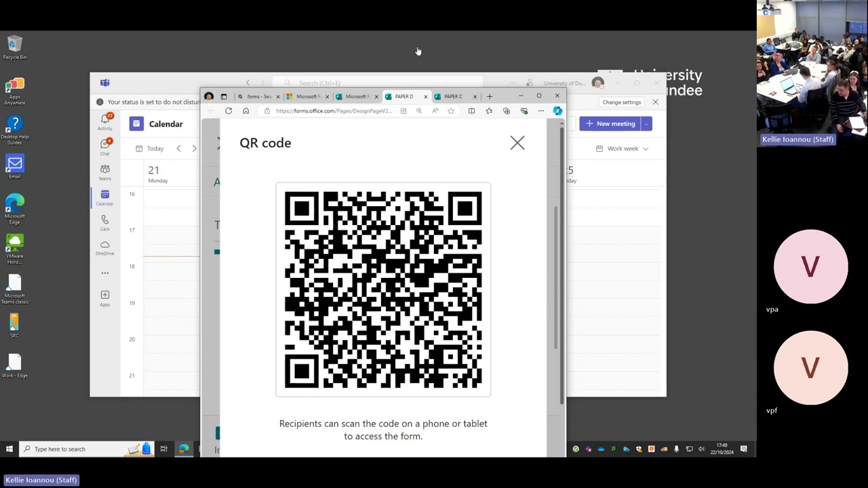Open Teams Activity in sidebar
The height and width of the screenshot is (488, 868).
105,122
